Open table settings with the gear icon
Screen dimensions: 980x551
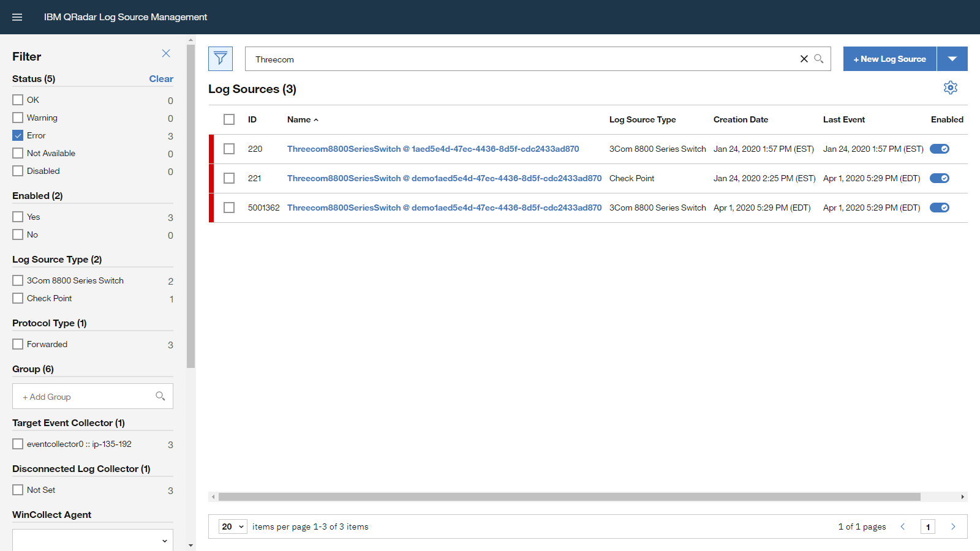950,88
